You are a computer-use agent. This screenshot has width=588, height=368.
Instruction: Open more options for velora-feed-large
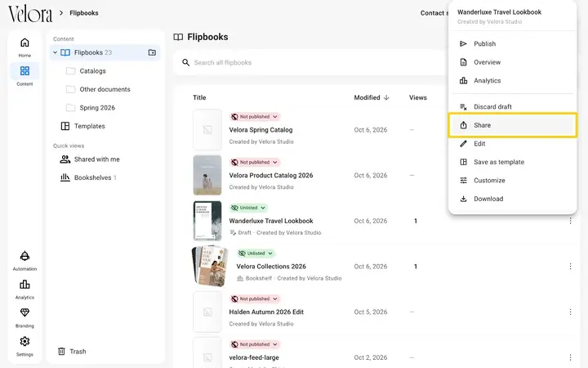pos(570,357)
